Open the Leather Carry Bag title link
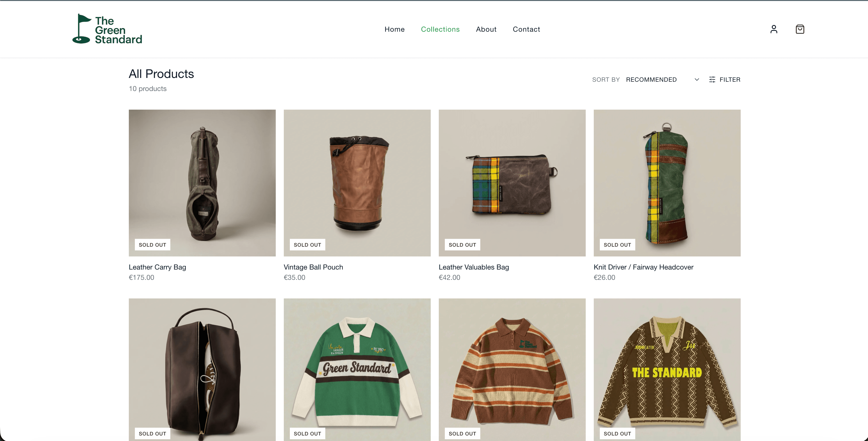The image size is (868, 441). [x=157, y=267]
